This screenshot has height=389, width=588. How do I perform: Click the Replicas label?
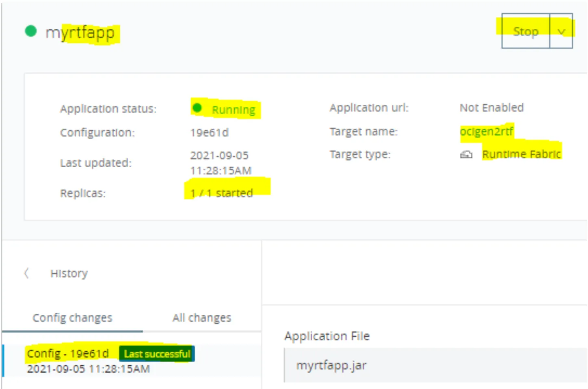pyautogui.click(x=83, y=193)
